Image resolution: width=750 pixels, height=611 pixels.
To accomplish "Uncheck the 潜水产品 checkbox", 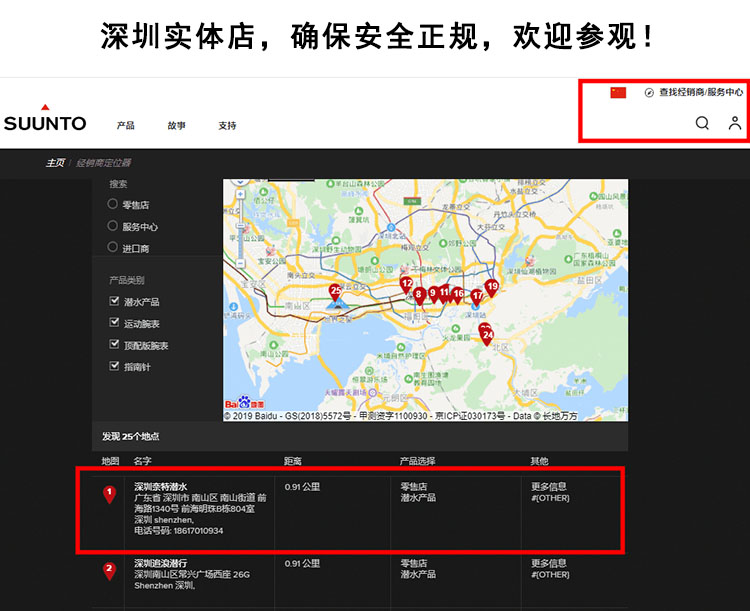I will click(x=114, y=300).
